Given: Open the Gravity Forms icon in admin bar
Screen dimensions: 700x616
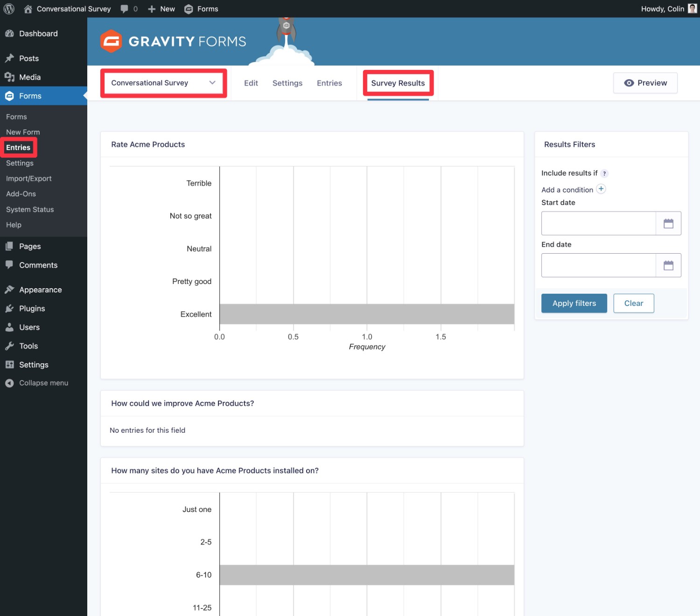Looking at the screenshot, I should [189, 9].
